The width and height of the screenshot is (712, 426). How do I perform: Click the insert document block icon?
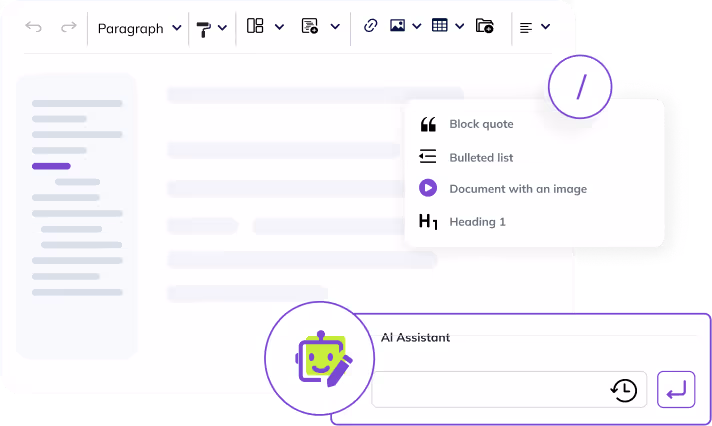point(310,27)
